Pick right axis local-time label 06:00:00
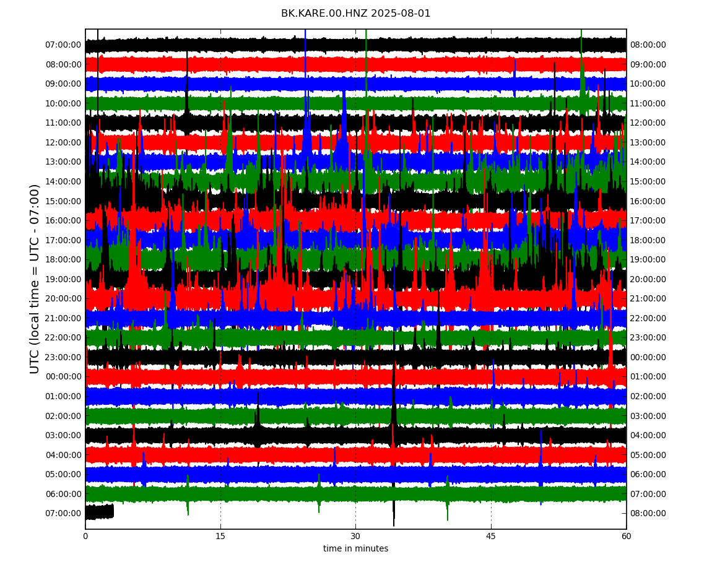The image size is (712, 588). (x=648, y=475)
